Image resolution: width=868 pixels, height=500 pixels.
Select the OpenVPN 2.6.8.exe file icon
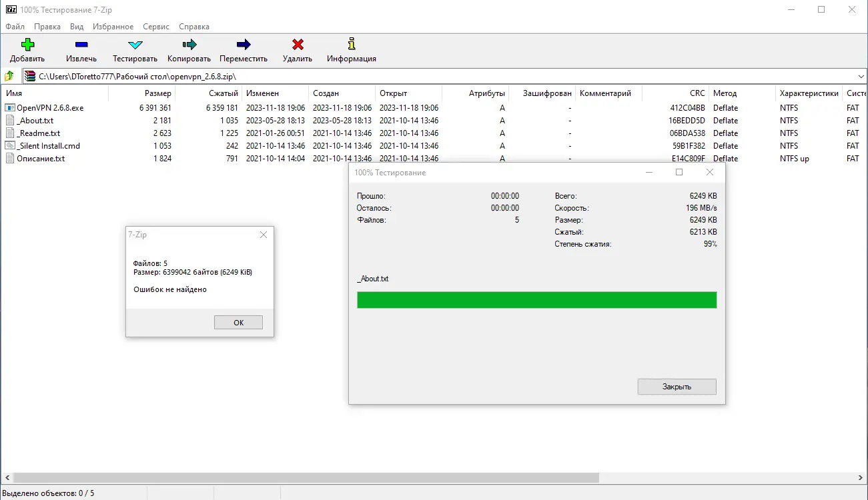(x=10, y=107)
